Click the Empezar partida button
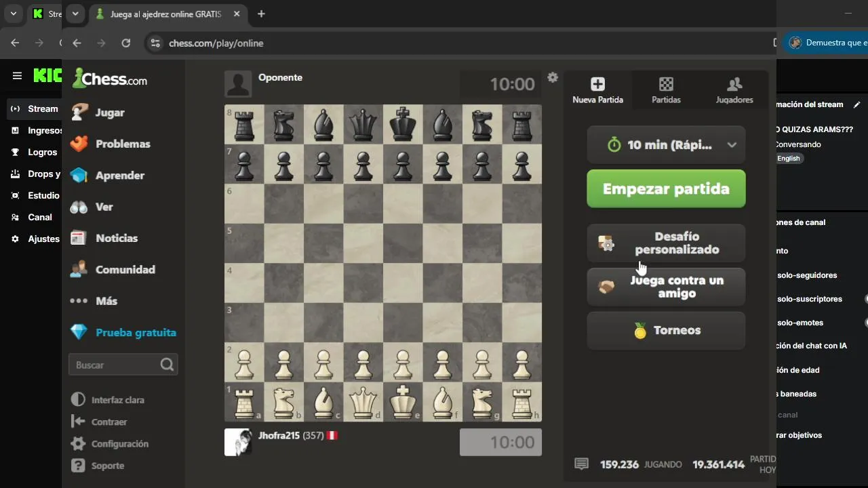 tap(666, 188)
